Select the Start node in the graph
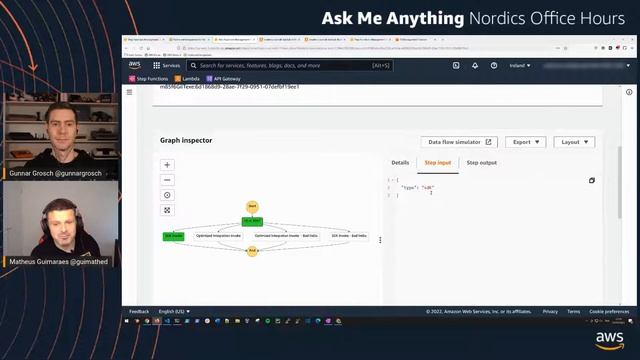640x360 pixels. (252, 207)
